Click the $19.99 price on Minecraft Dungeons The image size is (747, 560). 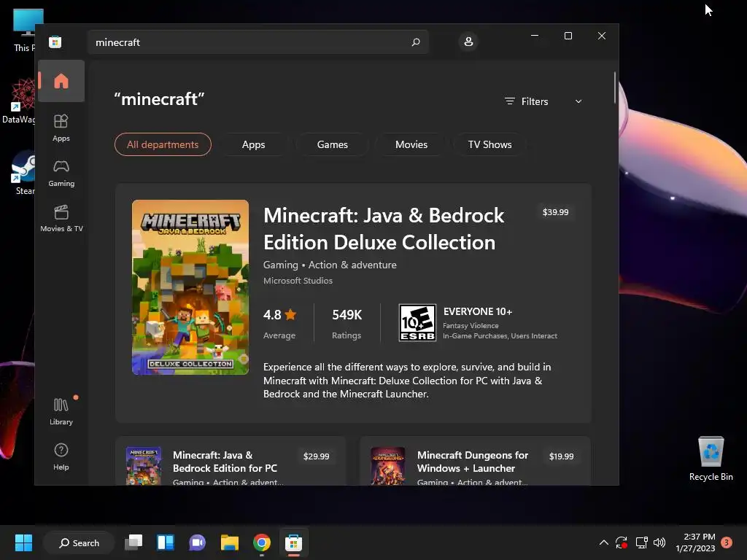561,456
